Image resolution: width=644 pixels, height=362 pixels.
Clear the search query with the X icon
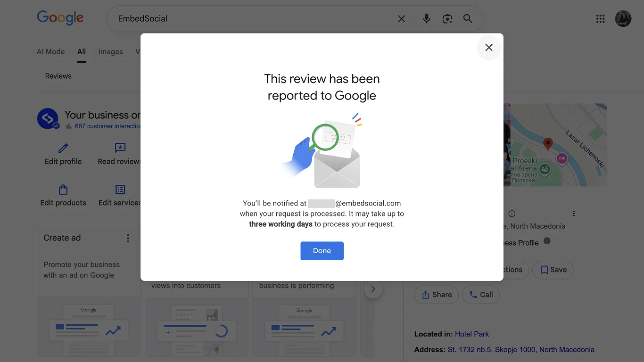pos(401,18)
